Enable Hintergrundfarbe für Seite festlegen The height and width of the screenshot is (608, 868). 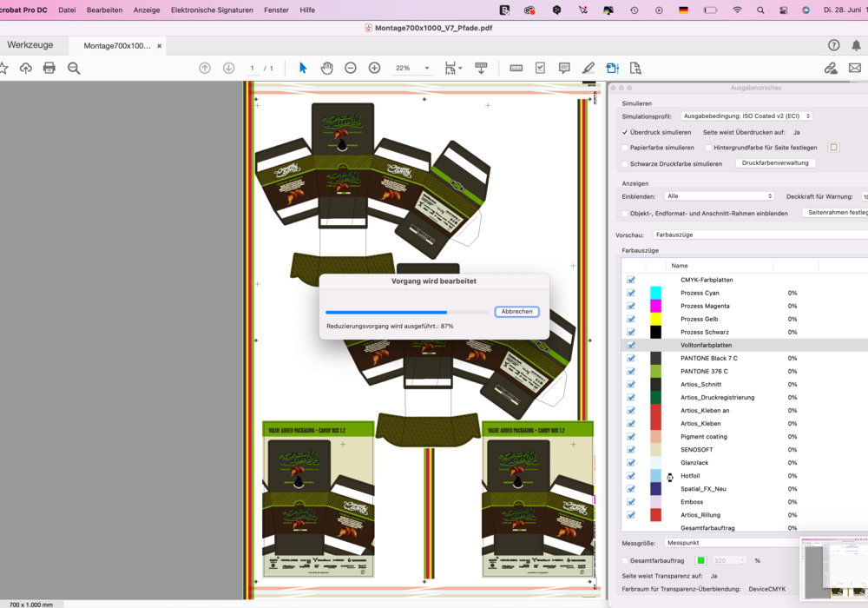[x=708, y=148]
